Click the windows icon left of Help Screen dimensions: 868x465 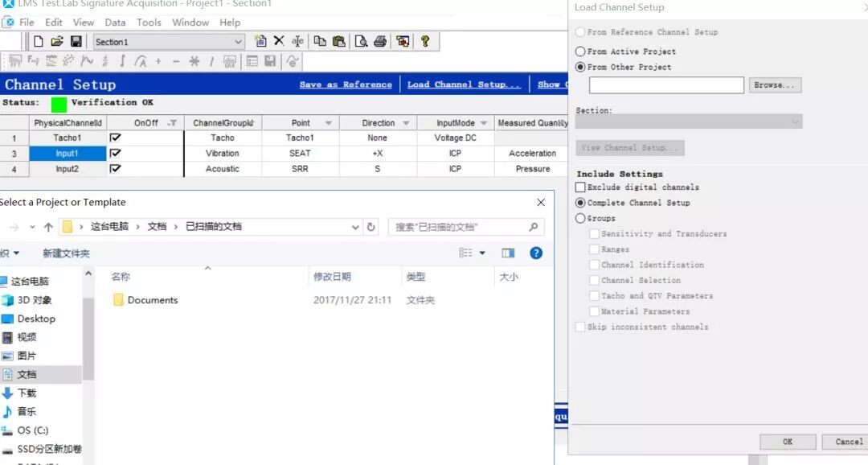pyautogui.click(x=403, y=41)
